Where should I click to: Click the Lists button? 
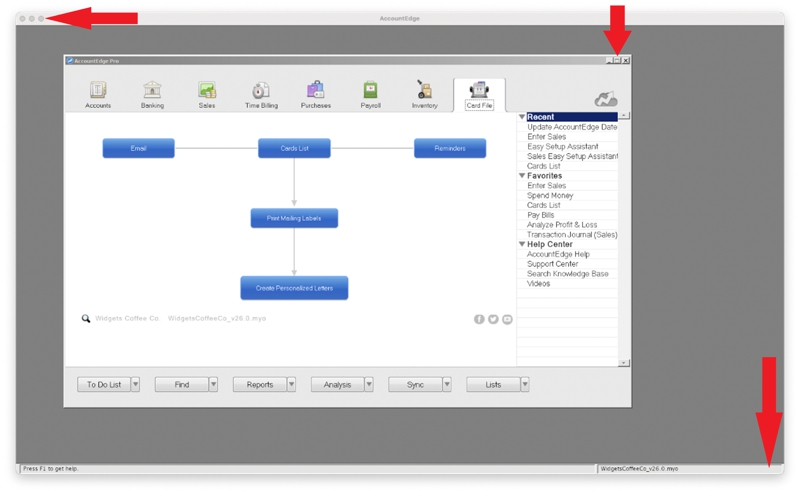click(x=493, y=384)
